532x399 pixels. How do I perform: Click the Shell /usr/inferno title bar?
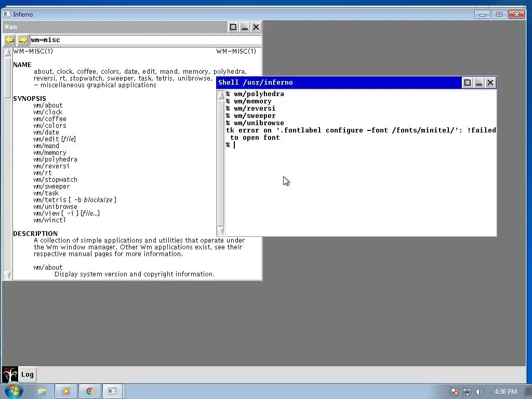point(339,83)
